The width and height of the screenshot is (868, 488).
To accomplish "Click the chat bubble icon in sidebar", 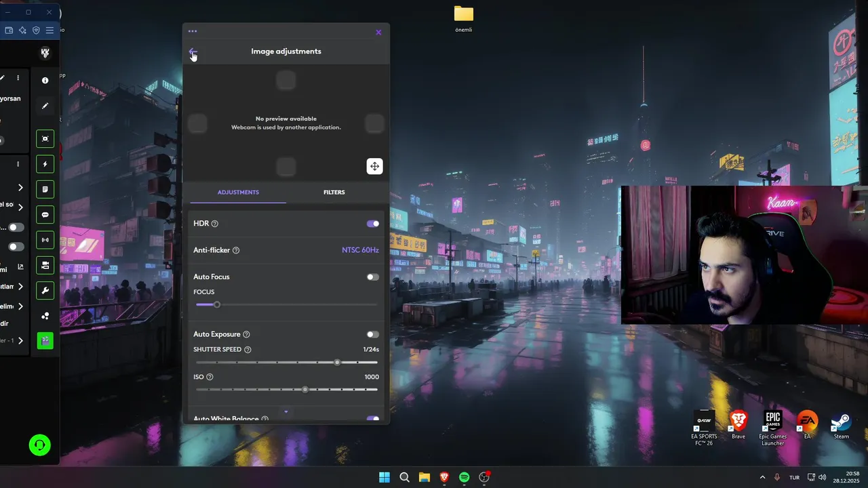I will point(45,215).
